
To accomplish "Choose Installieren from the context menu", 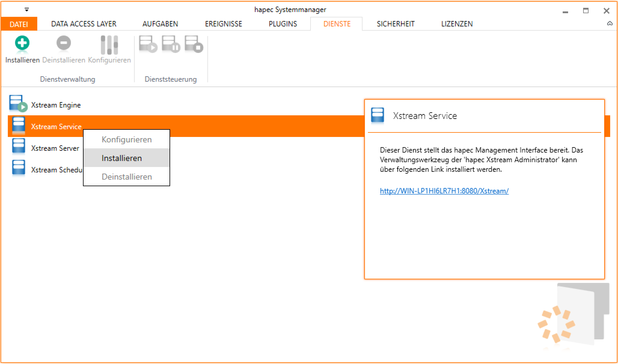I will 122,158.
